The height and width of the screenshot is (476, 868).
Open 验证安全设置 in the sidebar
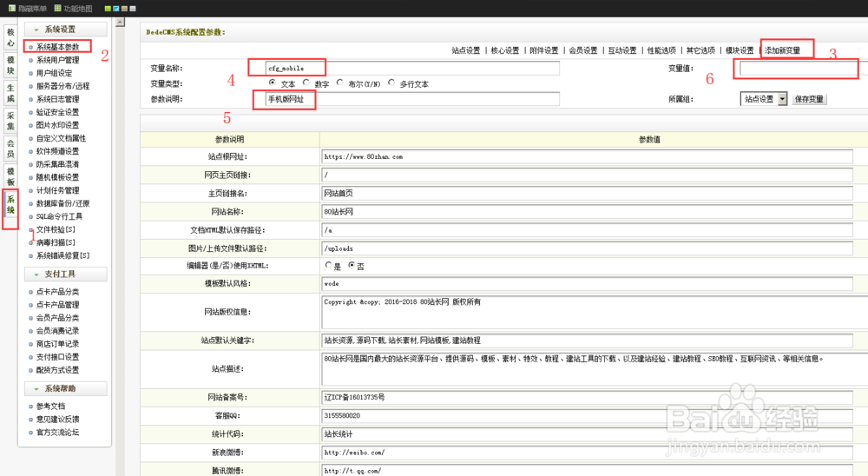(x=57, y=112)
